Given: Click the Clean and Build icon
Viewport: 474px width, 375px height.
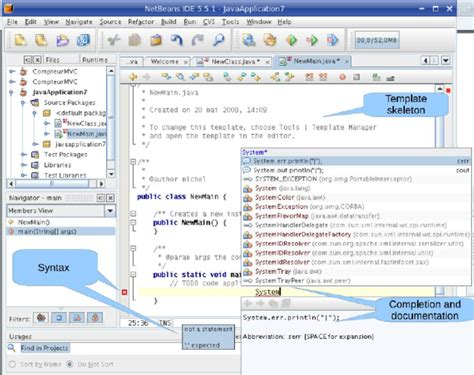Looking at the screenshot, I should click(270, 40).
